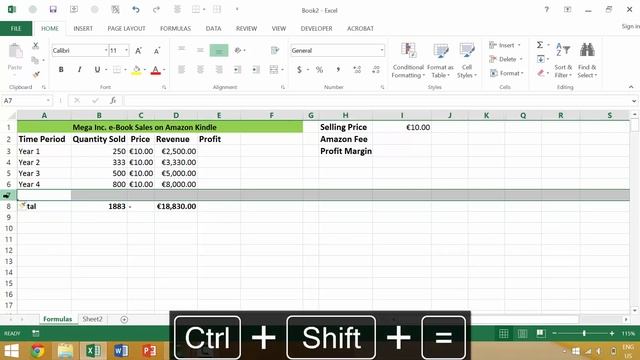Switch to Normal view icon in status bar

coord(504,333)
